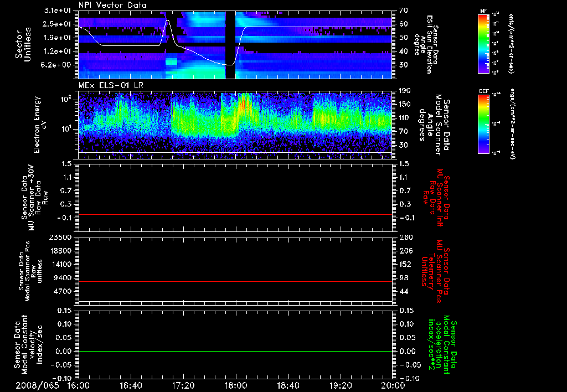Click the 206 telemetry tick value
The image size is (567, 392).
pos(406,251)
